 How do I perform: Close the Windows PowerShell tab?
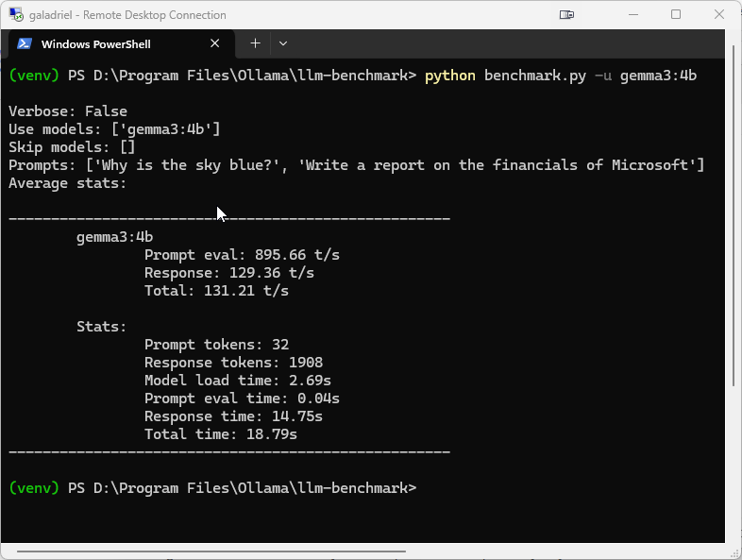click(215, 43)
